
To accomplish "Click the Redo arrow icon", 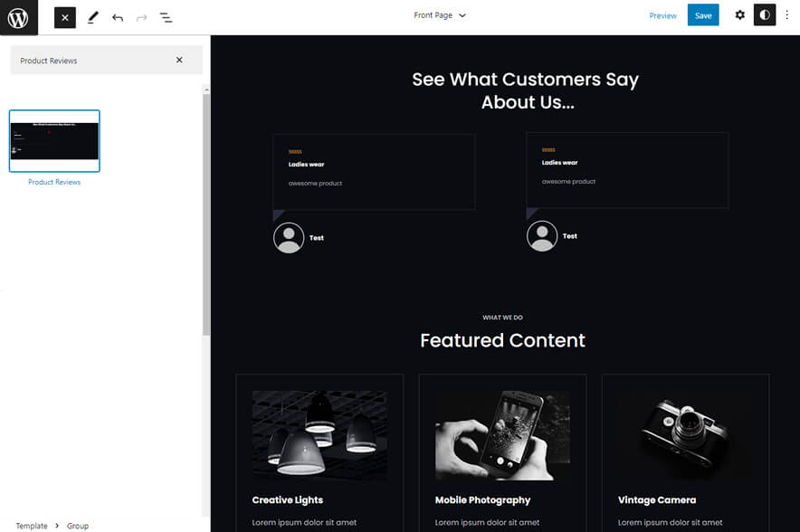I will 142,16.
